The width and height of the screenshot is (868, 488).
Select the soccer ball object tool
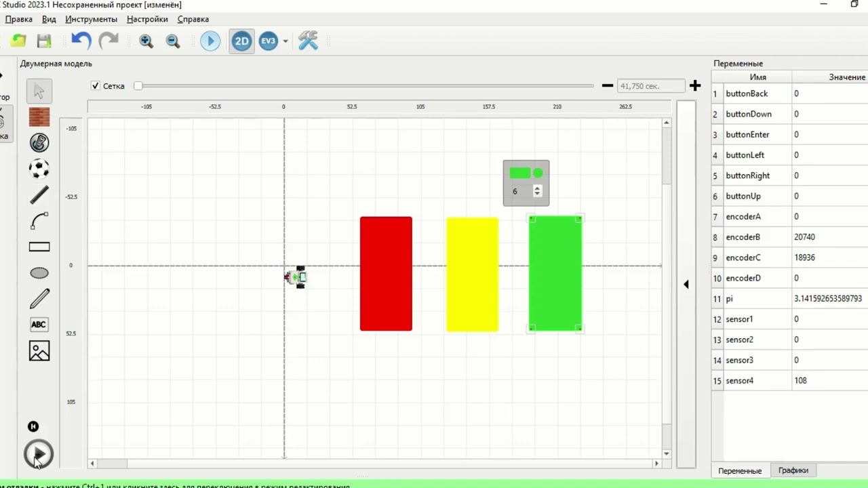(x=39, y=168)
